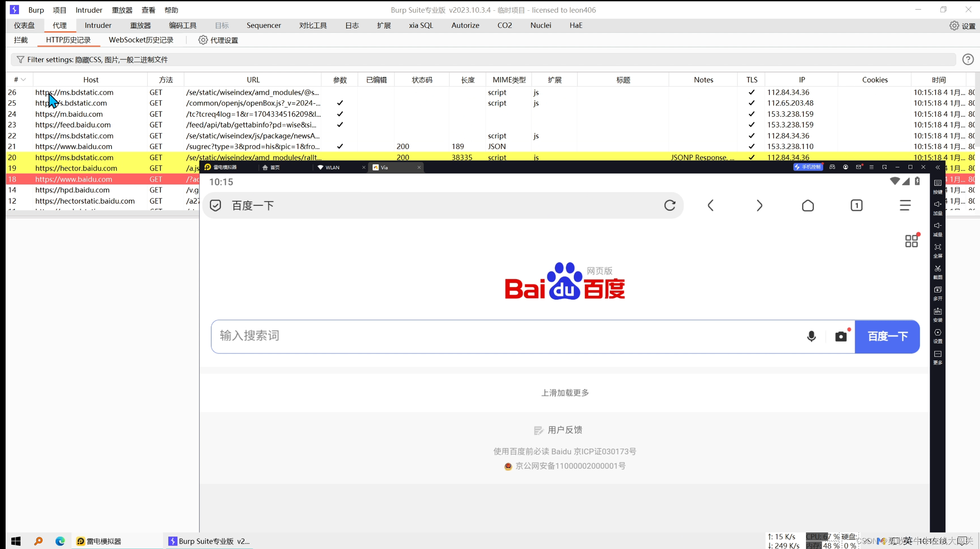
Task: Open 代理设置 proxy settings
Action: [218, 40]
